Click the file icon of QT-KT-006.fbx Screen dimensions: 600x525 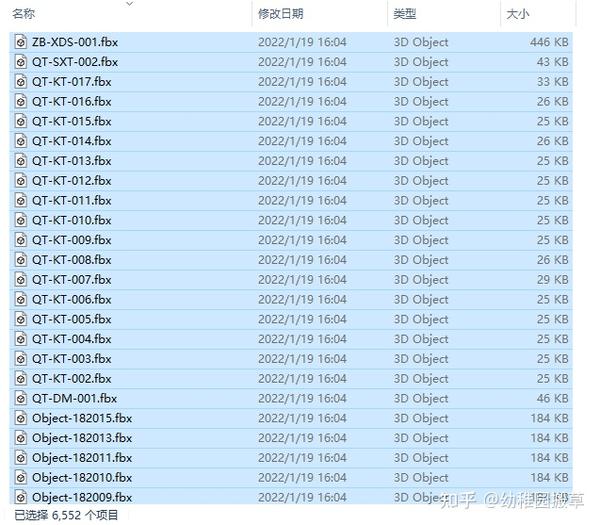[21, 300]
